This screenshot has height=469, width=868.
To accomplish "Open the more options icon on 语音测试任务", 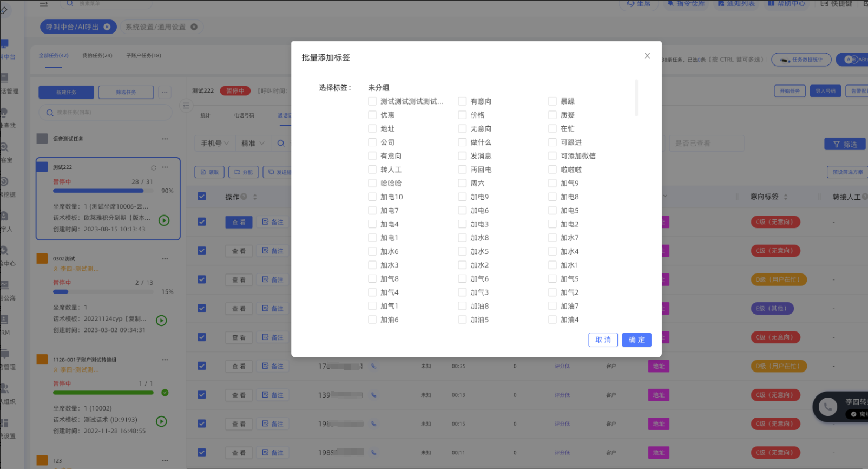I will [x=165, y=139].
